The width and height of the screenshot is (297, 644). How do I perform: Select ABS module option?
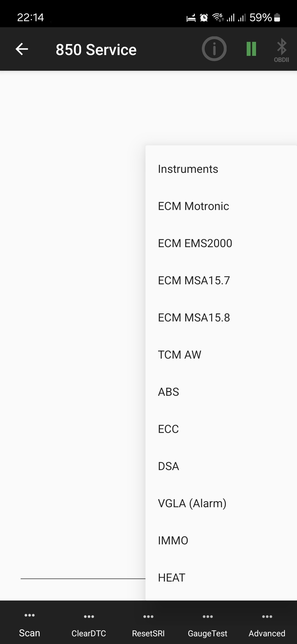tap(169, 392)
